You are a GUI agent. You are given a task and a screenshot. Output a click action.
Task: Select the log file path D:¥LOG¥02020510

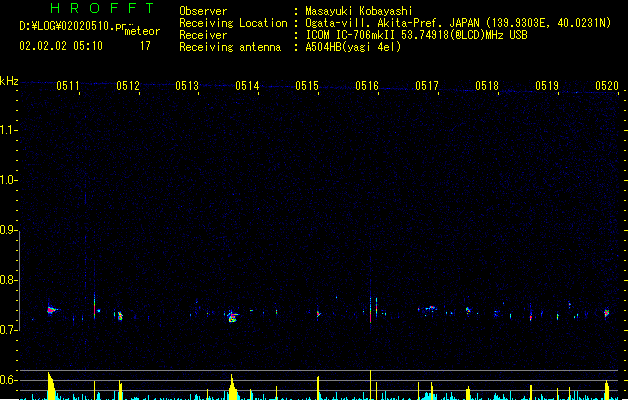(67, 26)
